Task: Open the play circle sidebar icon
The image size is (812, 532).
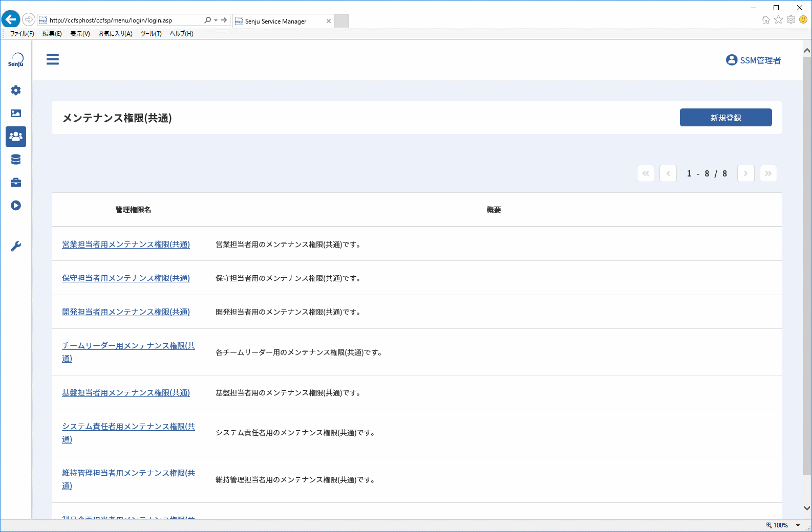Action: [x=16, y=206]
